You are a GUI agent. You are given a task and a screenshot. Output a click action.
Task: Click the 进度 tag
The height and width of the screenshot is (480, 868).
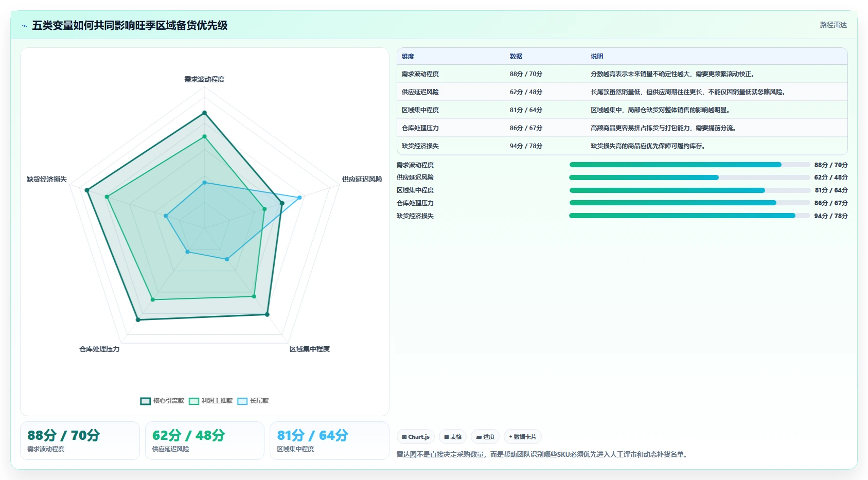[x=485, y=437]
